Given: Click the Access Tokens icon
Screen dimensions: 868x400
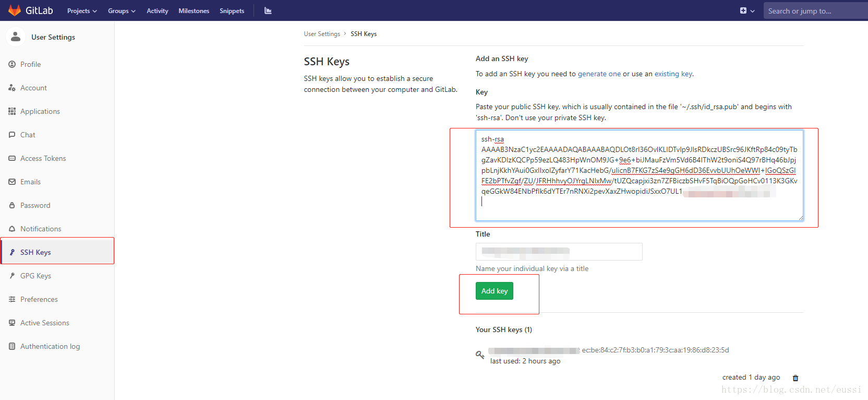Looking at the screenshot, I should click(x=12, y=158).
